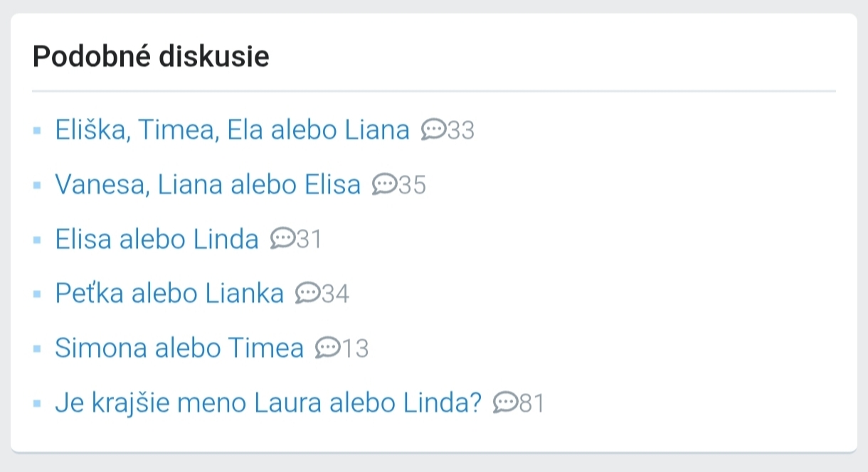Viewport: 868px width, 472px height.
Task: Click bullet marker before 'Peťka alebo Lianka'
Action: tap(37, 294)
